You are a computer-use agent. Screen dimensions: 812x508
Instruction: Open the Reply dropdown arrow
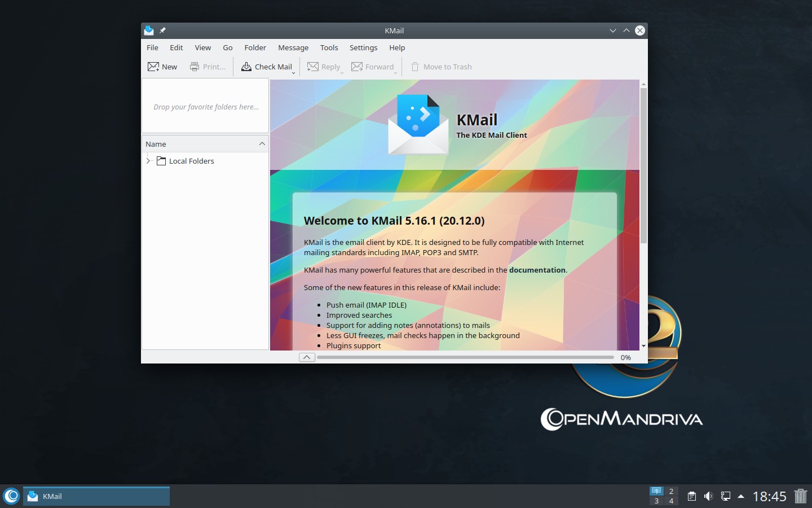tap(342, 72)
